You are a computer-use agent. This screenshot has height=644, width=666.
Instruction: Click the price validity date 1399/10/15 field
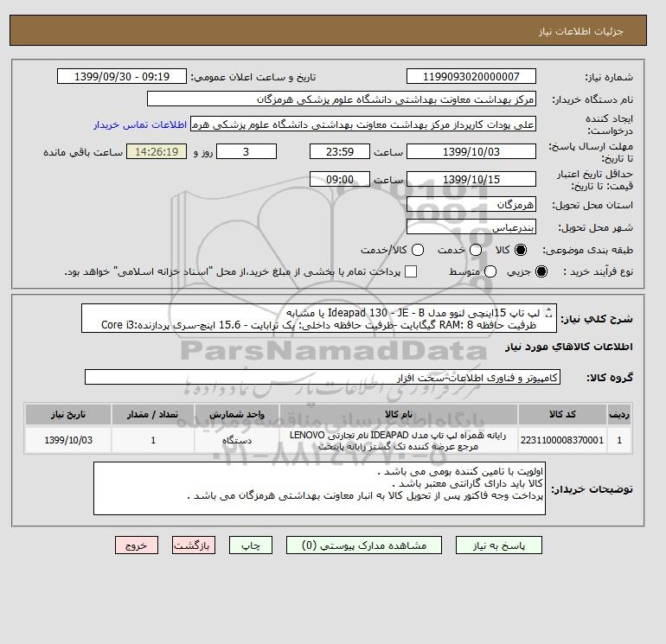(471, 179)
